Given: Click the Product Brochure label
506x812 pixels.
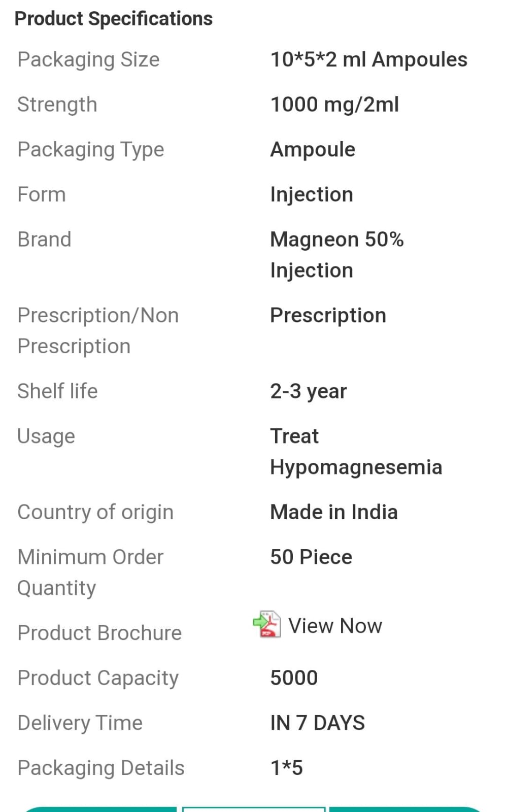Looking at the screenshot, I should click(x=99, y=633).
